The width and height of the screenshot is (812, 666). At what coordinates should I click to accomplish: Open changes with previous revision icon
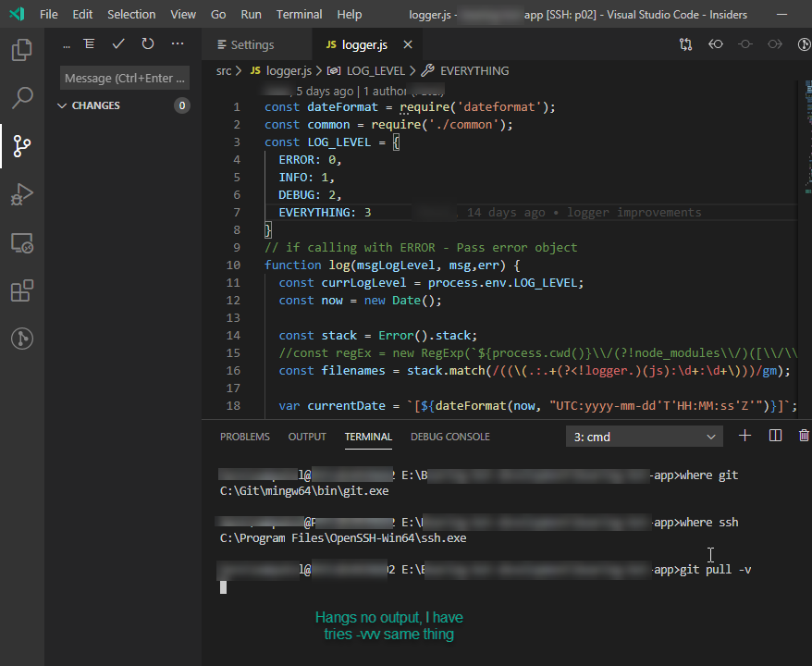(x=715, y=44)
